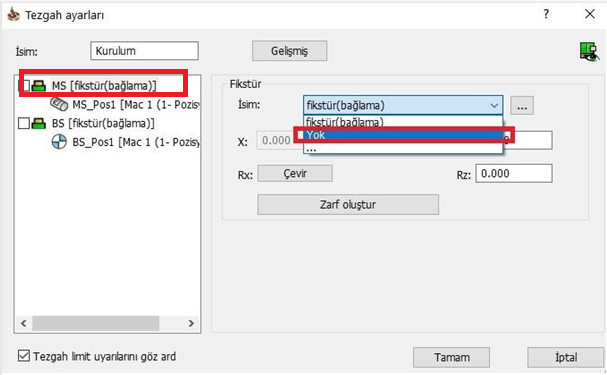This screenshot has height=375, width=607.
Task: Toggle the BS fixture checkbox
Action: click(24, 123)
